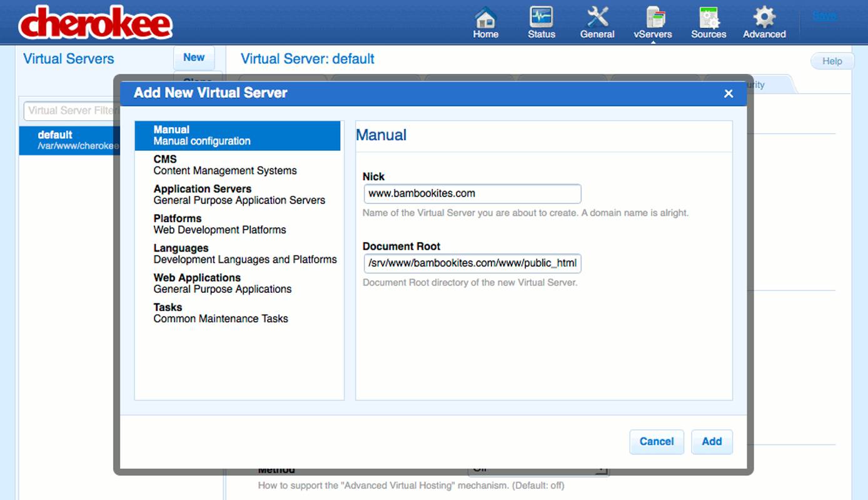Screen dimensions: 868x500
Task: Open the General settings icon
Action: coord(597,22)
